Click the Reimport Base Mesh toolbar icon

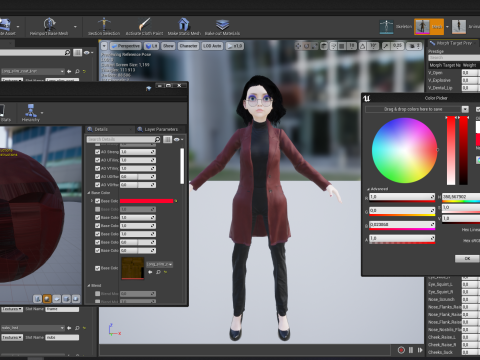pos(49,24)
